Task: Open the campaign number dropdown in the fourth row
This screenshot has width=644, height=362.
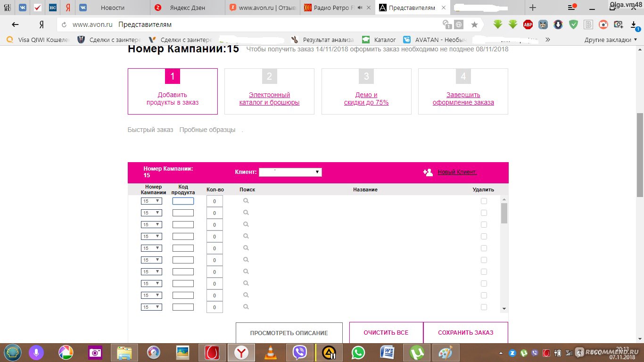Action: [x=151, y=237]
